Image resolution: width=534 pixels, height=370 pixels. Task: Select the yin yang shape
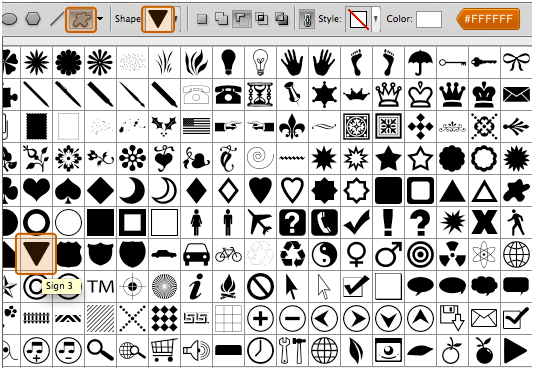[324, 255]
